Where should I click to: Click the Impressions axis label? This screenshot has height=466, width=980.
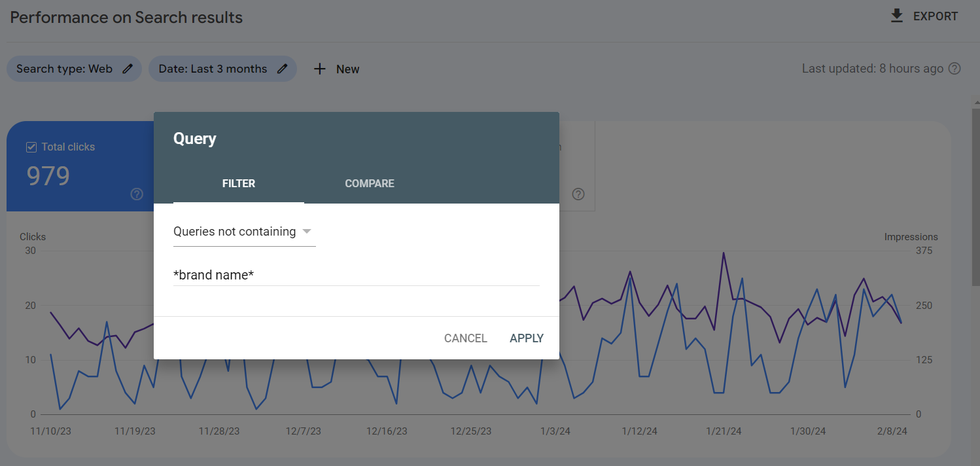(x=911, y=237)
